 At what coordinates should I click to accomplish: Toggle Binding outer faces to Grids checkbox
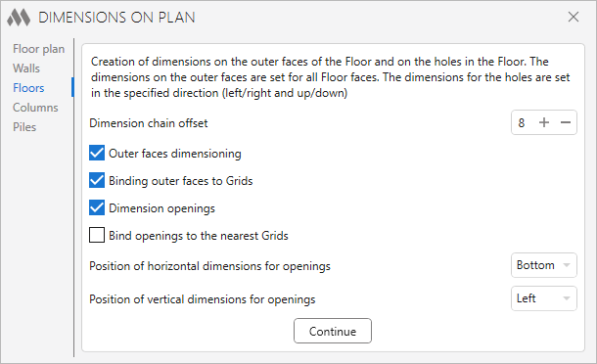point(97,180)
